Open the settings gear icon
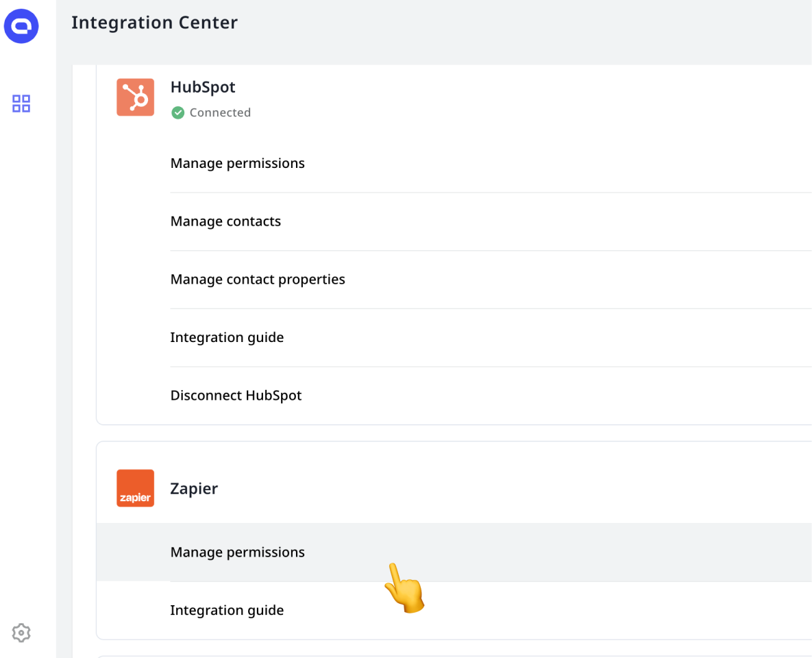 [x=21, y=633]
